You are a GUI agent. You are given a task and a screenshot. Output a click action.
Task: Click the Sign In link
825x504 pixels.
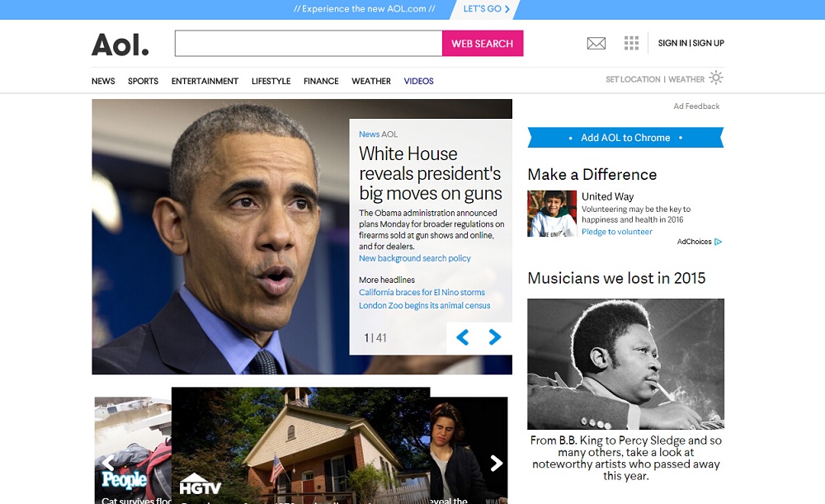(x=672, y=43)
